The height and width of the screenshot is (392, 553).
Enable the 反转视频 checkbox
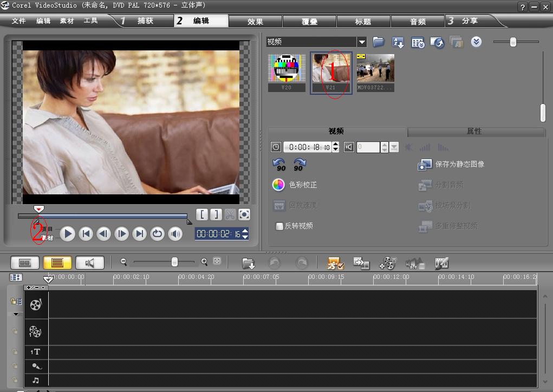point(279,226)
